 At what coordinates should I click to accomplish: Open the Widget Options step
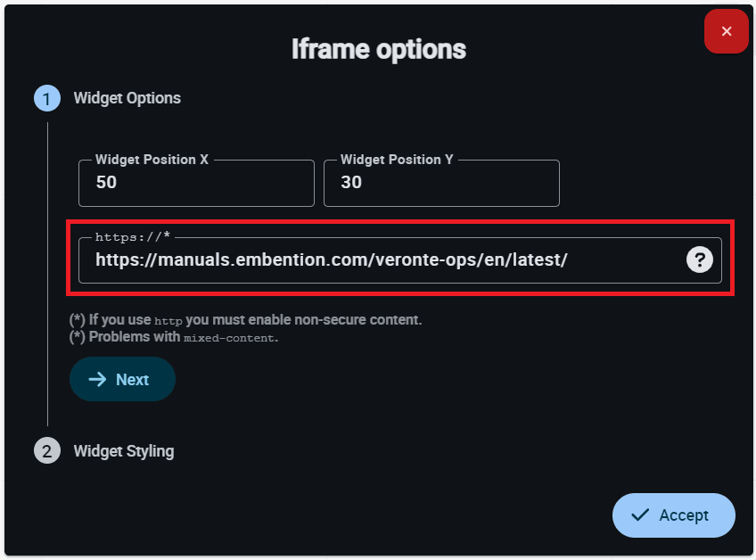127,98
